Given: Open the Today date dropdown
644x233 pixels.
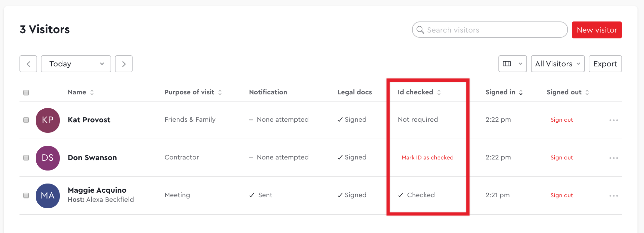Looking at the screenshot, I should 76,64.
